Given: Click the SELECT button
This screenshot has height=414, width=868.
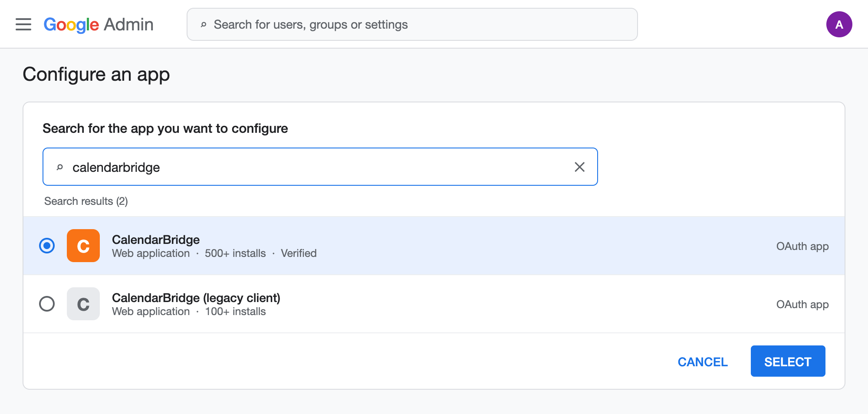Looking at the screenshot, I should (788, 361).
